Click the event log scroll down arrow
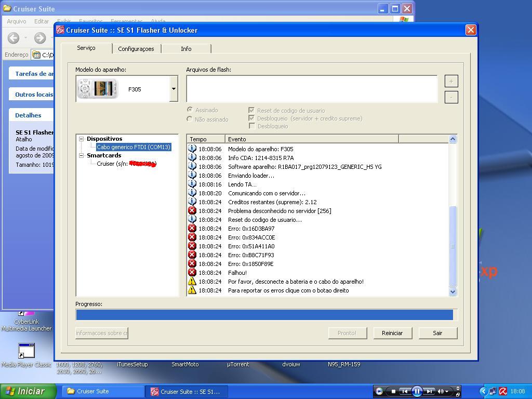Screen dimensions: 532x399 pos(453,291)
